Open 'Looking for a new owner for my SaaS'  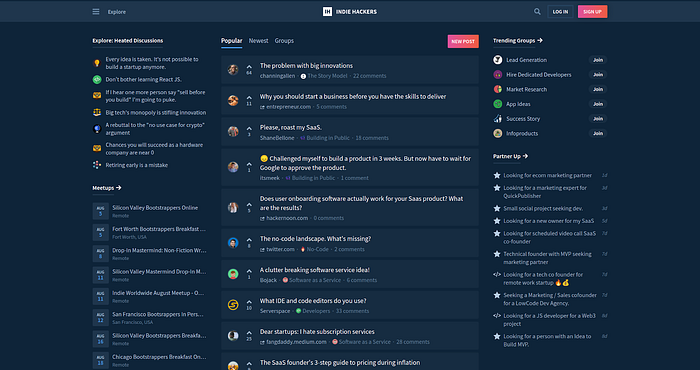pyautogui.click(x=549, y=221)
